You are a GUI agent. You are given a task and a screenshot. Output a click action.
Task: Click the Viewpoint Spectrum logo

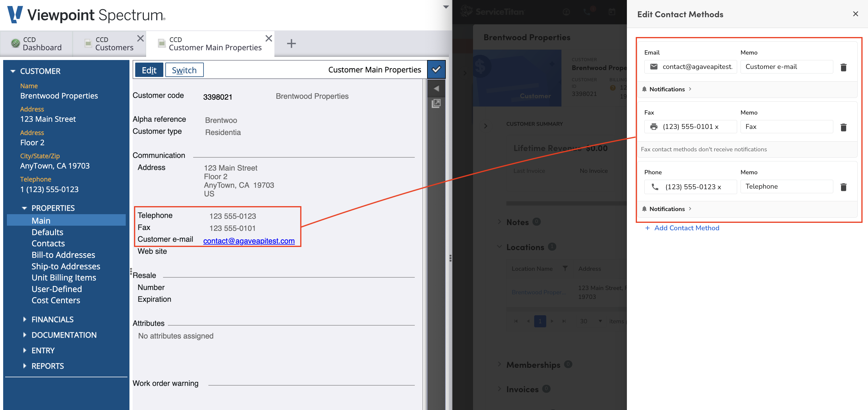86,15
